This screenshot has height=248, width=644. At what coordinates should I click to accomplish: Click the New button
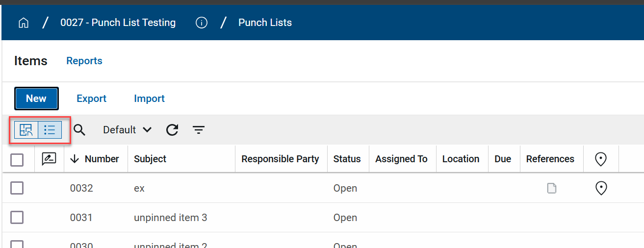[x=36, y=99]
